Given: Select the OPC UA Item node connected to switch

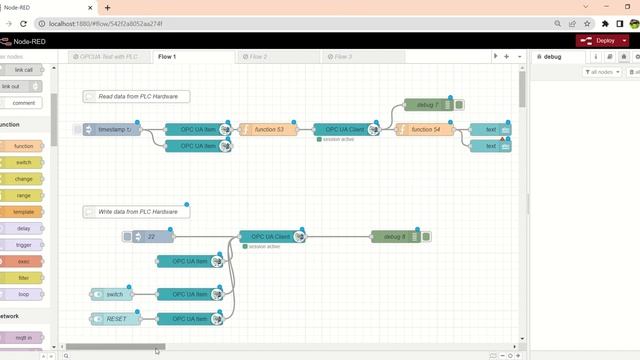Looking at the screenshot, I should coord(190,294).
